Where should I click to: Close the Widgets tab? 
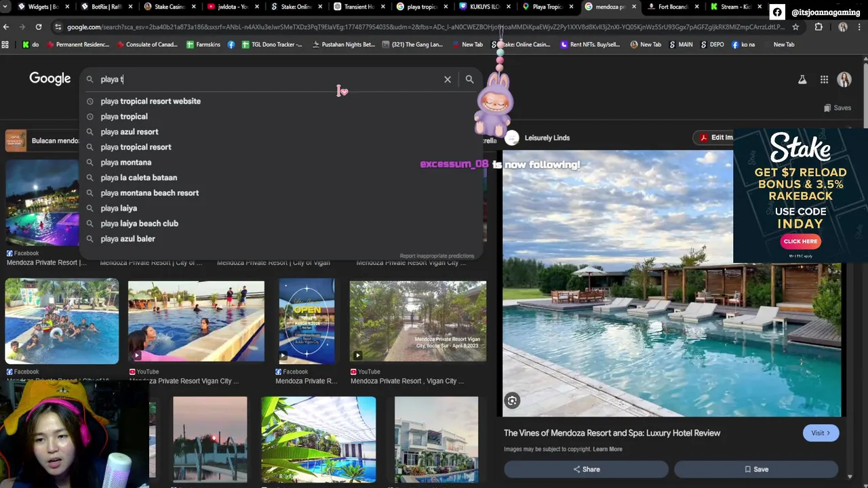point(67,7)
